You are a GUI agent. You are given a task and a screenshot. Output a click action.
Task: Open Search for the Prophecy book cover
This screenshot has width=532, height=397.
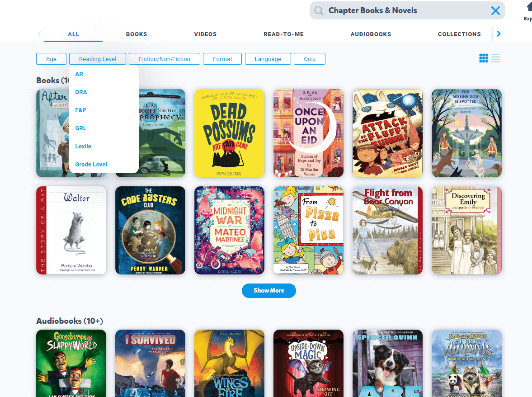(162, 133)
